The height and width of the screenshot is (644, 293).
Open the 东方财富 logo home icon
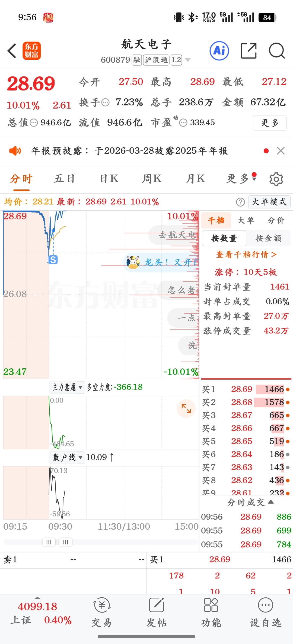[x=31, y=51]
